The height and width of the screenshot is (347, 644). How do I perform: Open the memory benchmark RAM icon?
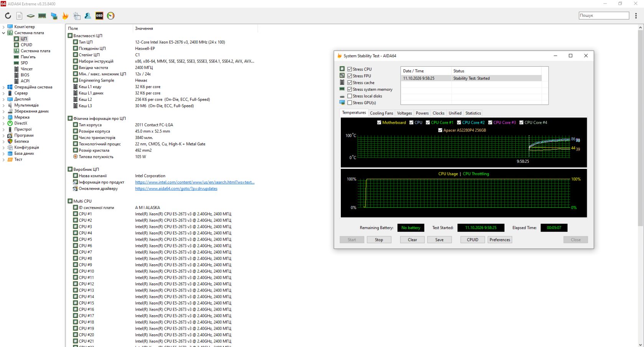point(42,16)
